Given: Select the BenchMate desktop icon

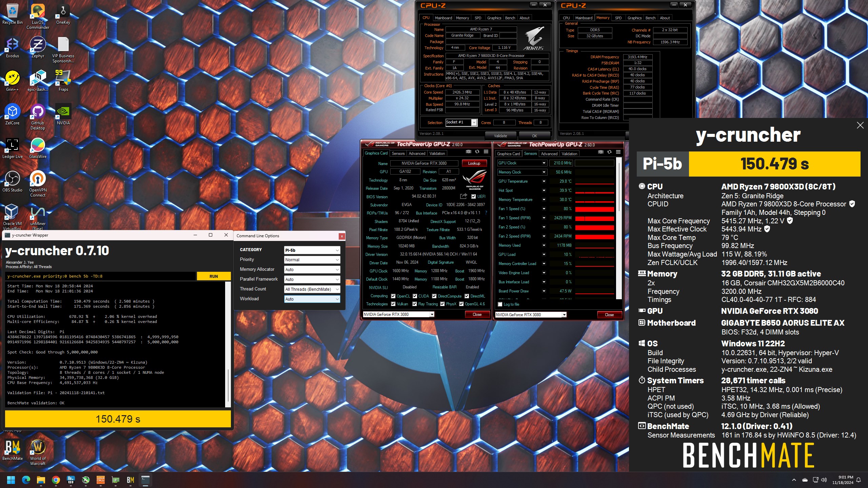Looking at the screenshot, I should tap(13, 450).
